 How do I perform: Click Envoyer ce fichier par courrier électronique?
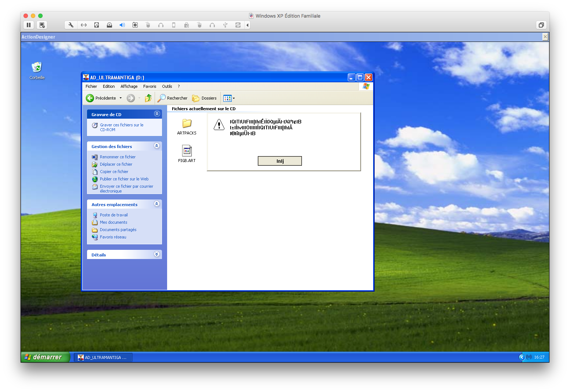tap(126, 188)
